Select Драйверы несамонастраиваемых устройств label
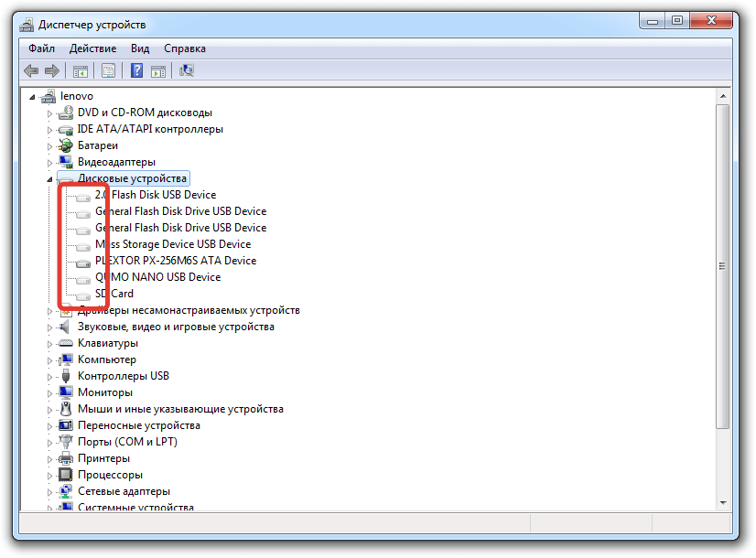Viewport: 756px width, 558px height. pos(189,310)
